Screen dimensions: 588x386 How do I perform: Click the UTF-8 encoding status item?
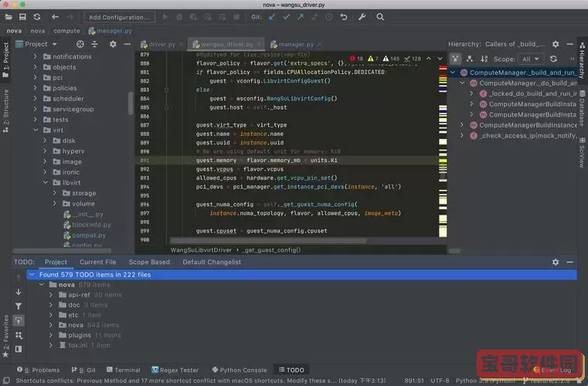coord(440,381)
